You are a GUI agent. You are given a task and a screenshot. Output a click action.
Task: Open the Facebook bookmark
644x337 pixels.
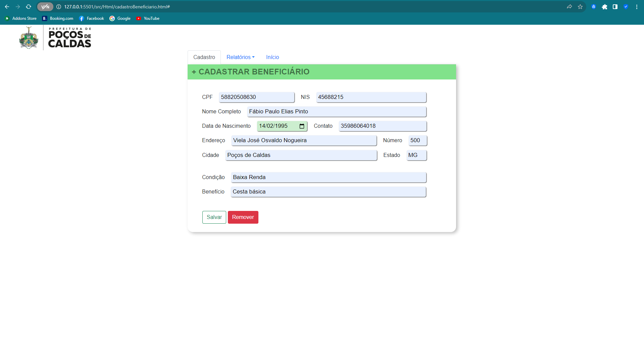[x=92, y=18]
